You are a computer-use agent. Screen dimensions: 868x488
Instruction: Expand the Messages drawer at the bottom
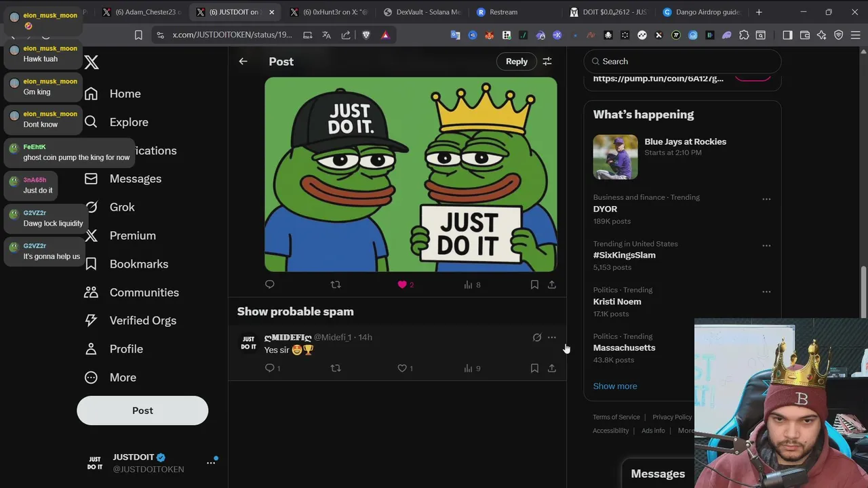[x=658, y=474]
